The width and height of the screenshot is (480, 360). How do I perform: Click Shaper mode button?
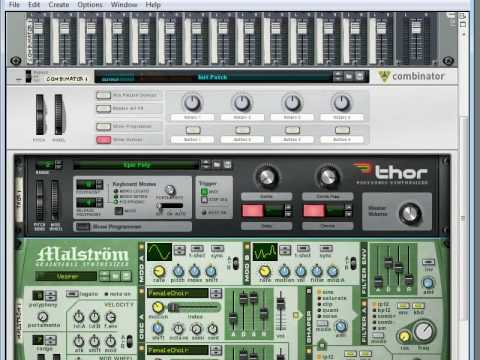click(323, 323)
